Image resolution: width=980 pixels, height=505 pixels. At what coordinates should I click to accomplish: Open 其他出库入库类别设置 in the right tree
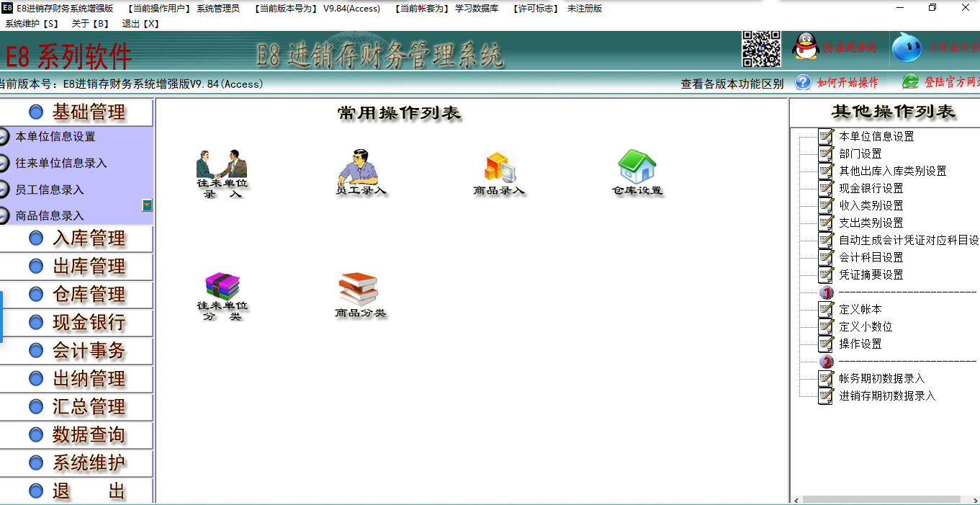coord(893,171)
